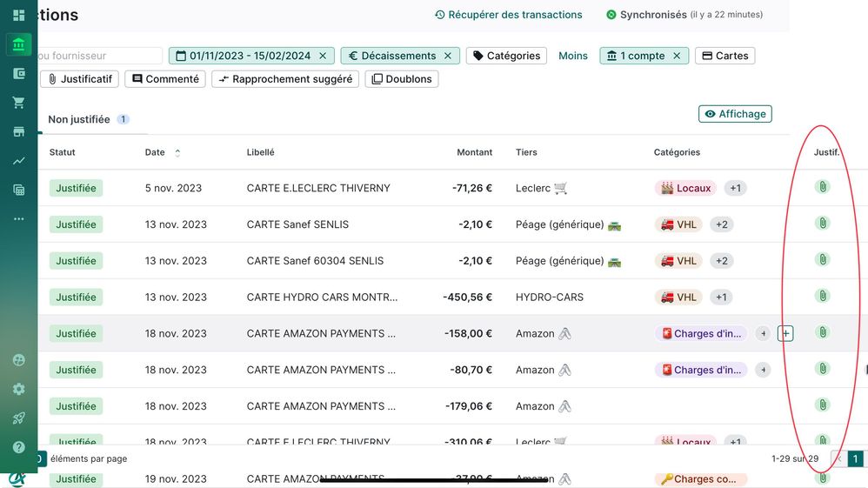Open the Affichage display options
This screenshot has width=868, height=488.
point(735,114)
